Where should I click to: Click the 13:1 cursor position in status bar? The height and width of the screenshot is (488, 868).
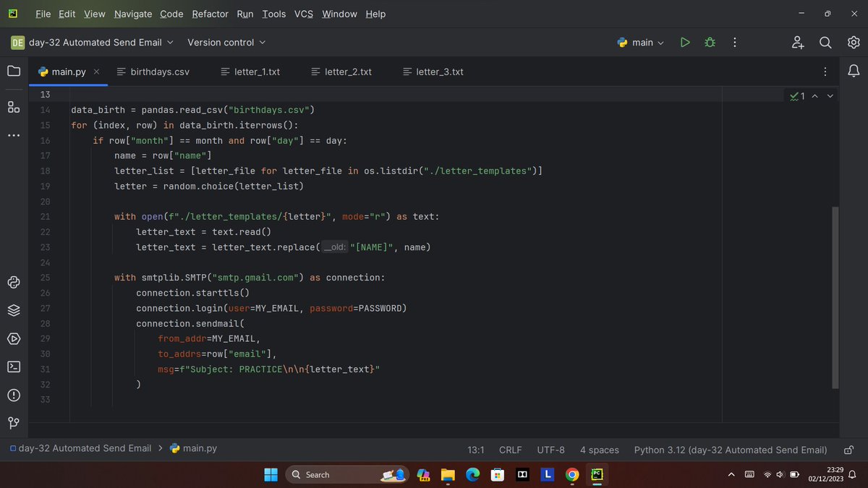pos(475,450)
